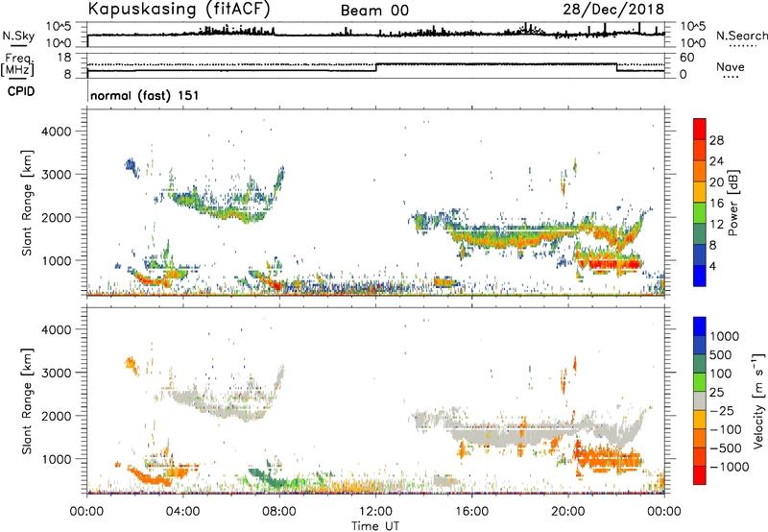Viewport: 768px width, 532px height.
Task: Click the 'N.Sky' legend label
Action: point(18,36)
